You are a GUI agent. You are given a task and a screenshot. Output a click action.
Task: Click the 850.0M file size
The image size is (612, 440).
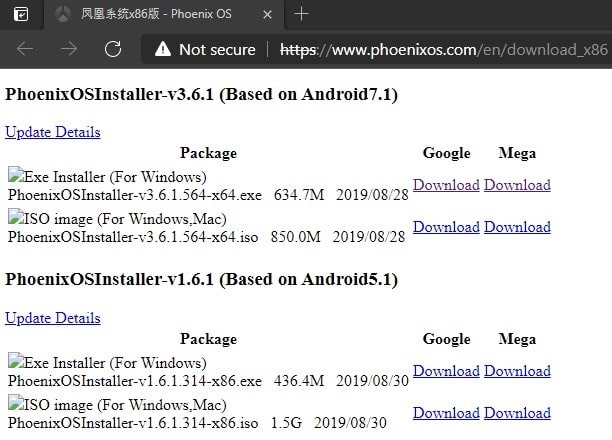pyautogui.click(x=295, y=237)
